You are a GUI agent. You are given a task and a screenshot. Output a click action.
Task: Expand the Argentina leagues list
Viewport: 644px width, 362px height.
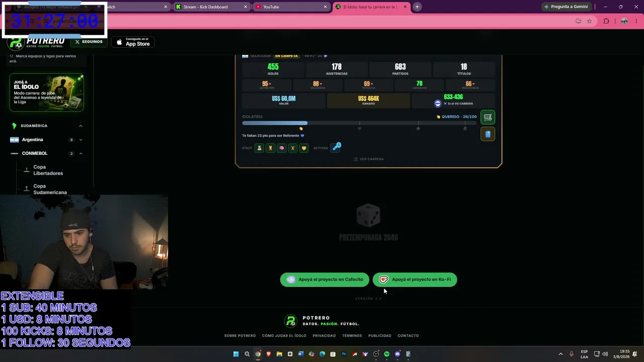[x=80, y=140]
